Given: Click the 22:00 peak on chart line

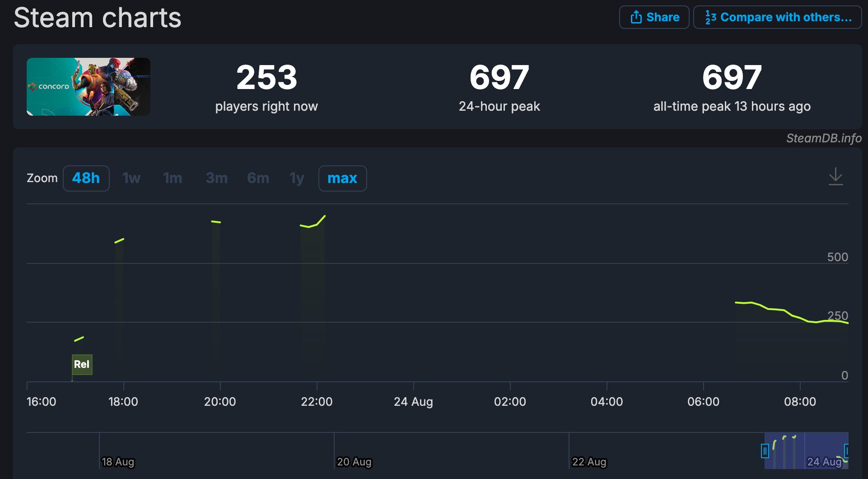Looking at the screenshot, I should [x=325, y=216].
